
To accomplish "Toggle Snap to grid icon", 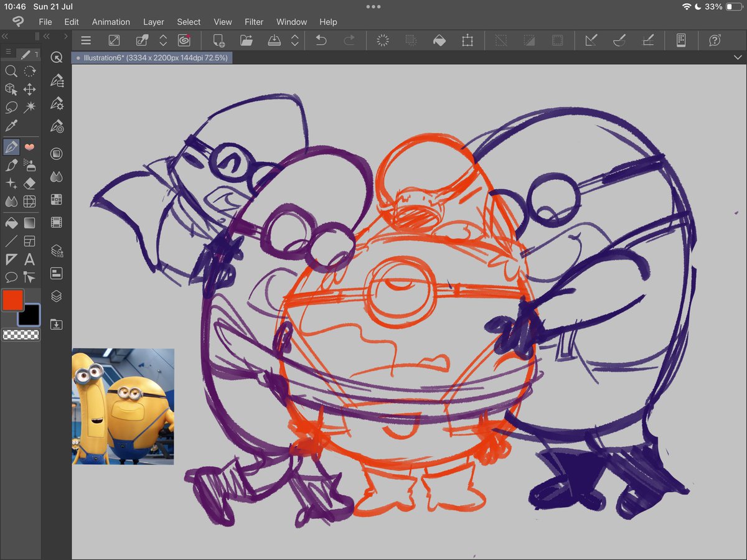I will [x=647, y=40].
